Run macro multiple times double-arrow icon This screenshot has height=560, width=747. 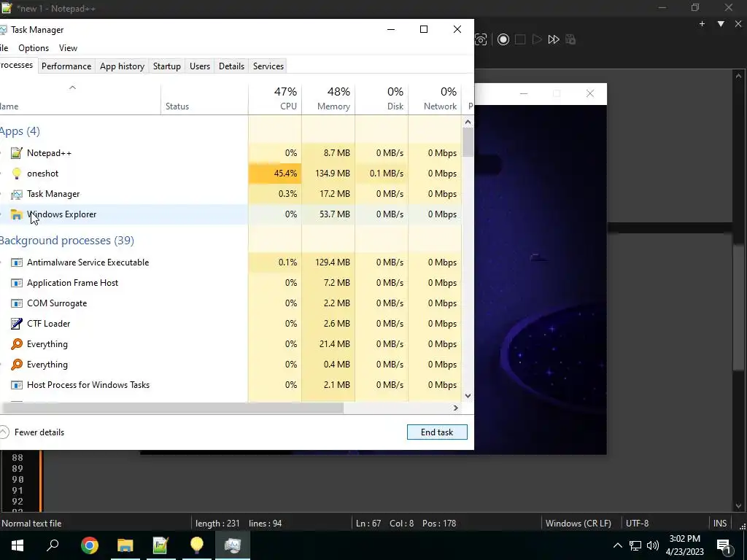click(x=554, y=39)
